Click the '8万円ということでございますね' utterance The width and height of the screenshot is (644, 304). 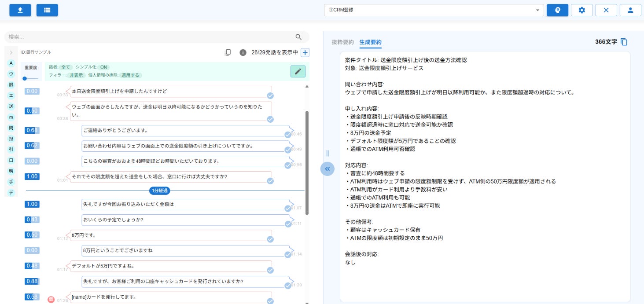click(x=185, y=250)
